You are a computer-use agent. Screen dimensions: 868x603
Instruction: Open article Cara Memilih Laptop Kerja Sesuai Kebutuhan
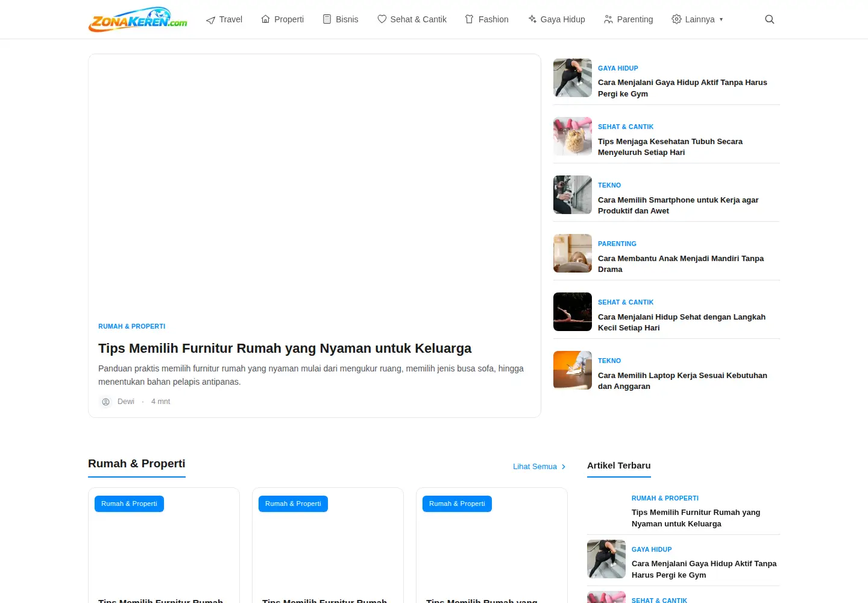click(682, 380)
